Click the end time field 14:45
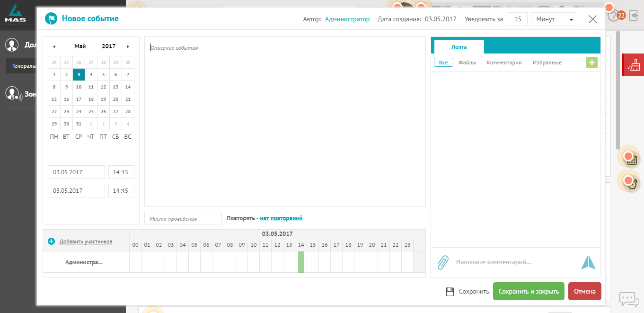The image size is (644, 313). click(x=121, y=191)
